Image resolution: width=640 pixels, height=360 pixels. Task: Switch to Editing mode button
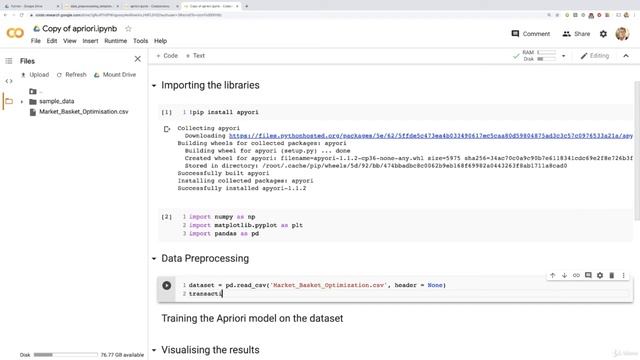[595, 56]
